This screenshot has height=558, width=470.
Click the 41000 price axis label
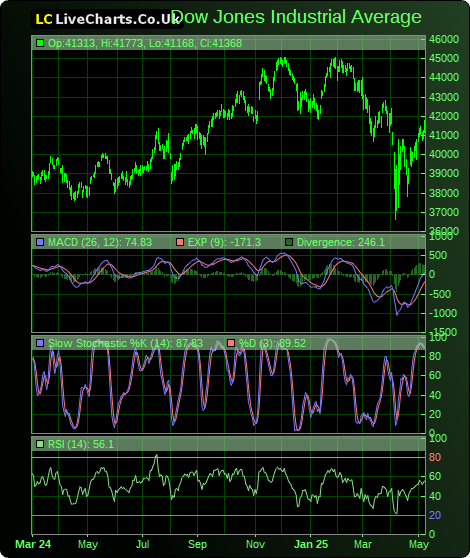(444, 136)
